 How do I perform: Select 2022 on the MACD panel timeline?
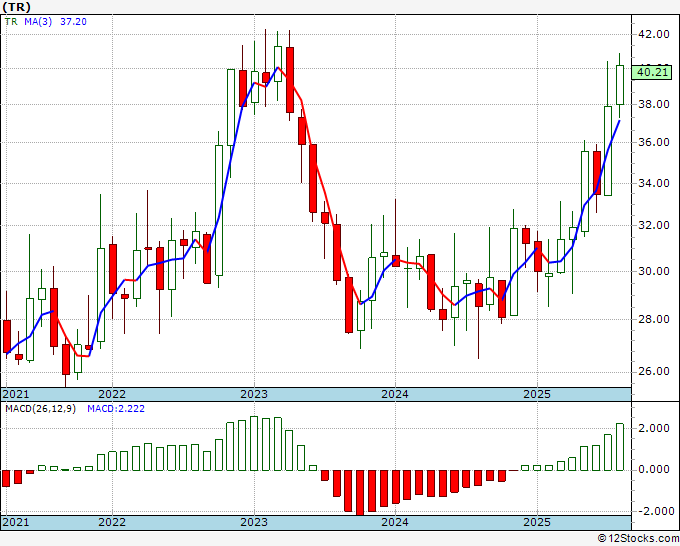pos(112,521)
